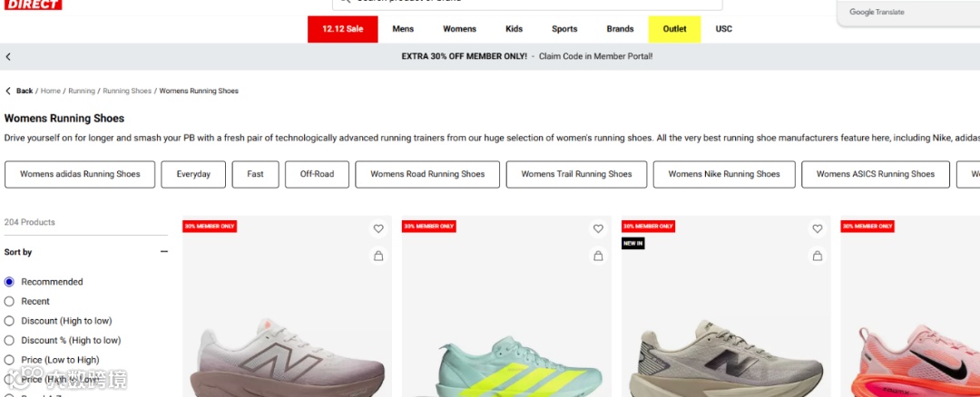Open the grey New Balance shoe product image
The width and height of the screenshot is (980, 397).
point(726,306)
